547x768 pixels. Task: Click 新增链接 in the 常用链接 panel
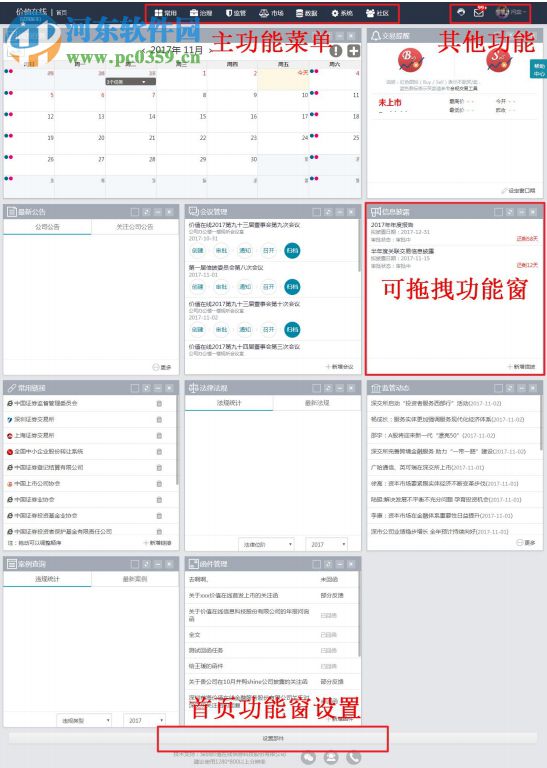coord(158,543)
